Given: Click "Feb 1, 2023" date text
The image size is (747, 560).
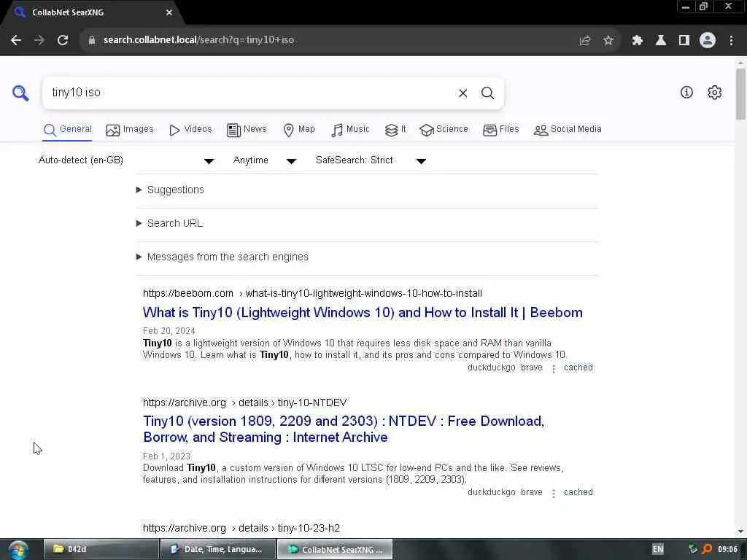Looking at the screenshot, I should [x=167, y=456].
